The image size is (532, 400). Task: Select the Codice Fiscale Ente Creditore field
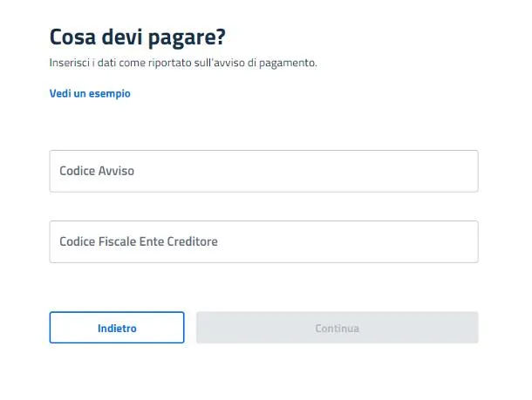[x=264, y=241]
